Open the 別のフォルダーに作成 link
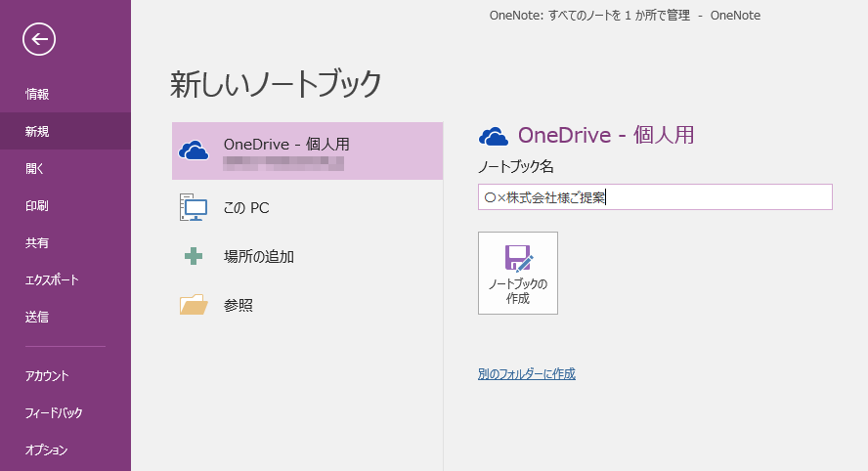 pyautogui.click(x=527, y=374)
